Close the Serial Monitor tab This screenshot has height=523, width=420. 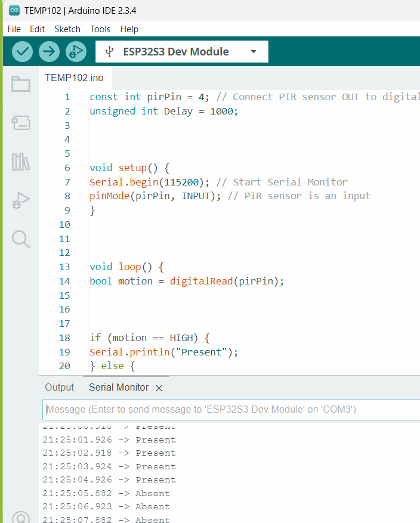pyautogui.click(x=159, y=388)
